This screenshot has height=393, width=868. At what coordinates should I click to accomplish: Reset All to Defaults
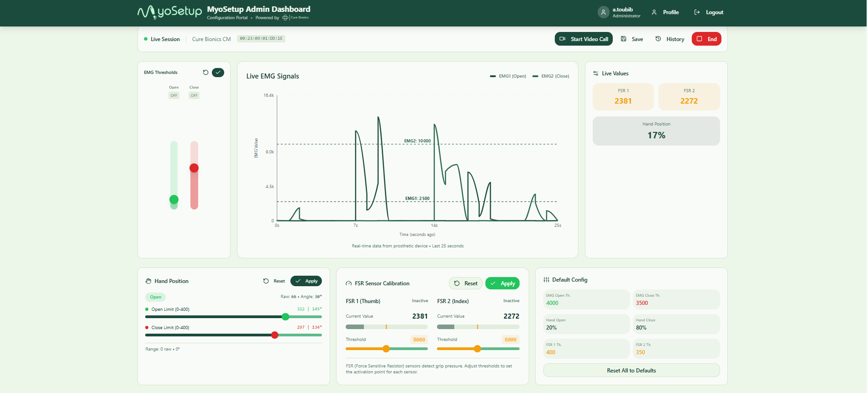pyautogui.click(x=631, y=370)
